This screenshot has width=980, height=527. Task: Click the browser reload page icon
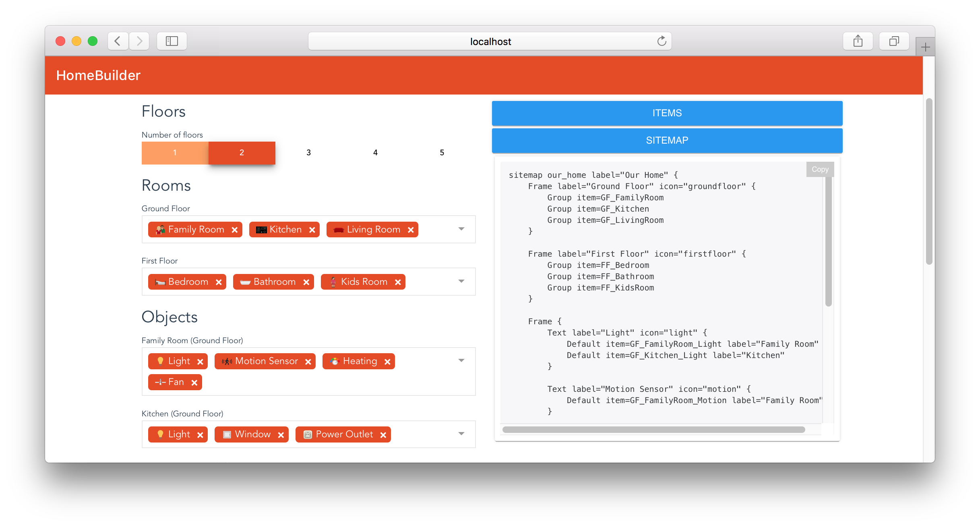(662, 41)
